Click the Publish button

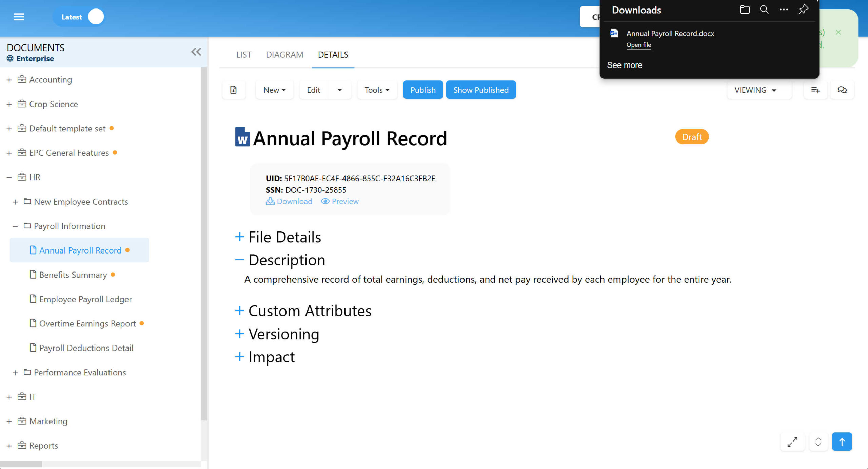[422, 90]
